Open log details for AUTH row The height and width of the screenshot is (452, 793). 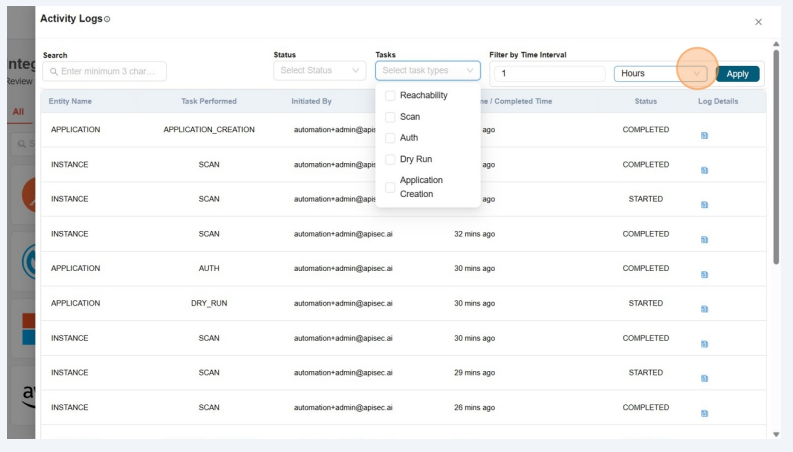pyautogui.click(x=704, y=275)
